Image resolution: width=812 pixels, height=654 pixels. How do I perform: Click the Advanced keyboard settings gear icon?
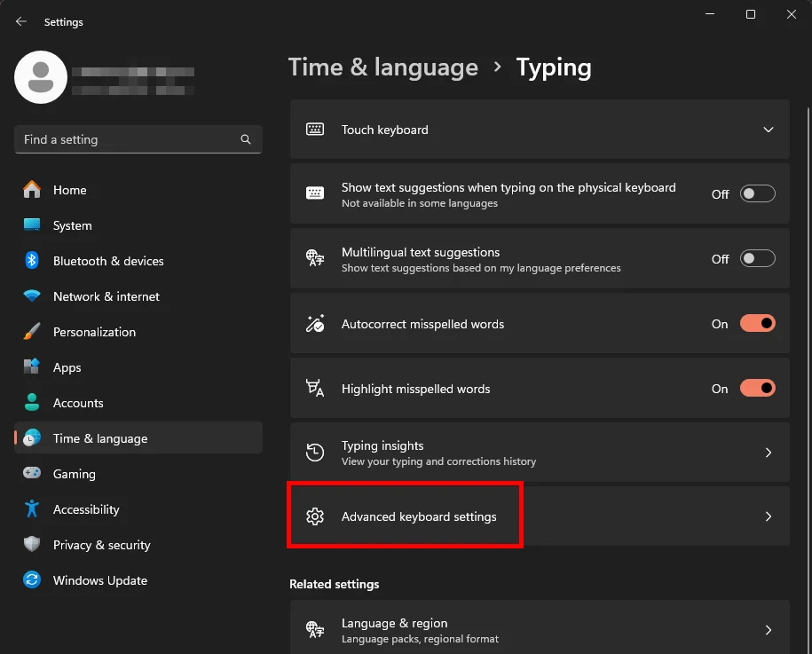click(x=315, y=516)
